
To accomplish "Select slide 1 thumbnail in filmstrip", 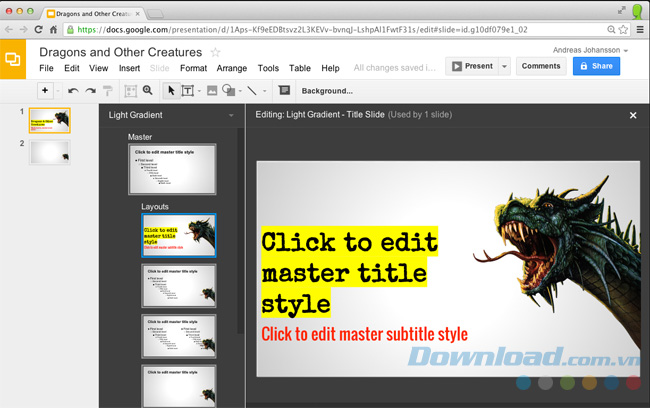I will (49, 120).
